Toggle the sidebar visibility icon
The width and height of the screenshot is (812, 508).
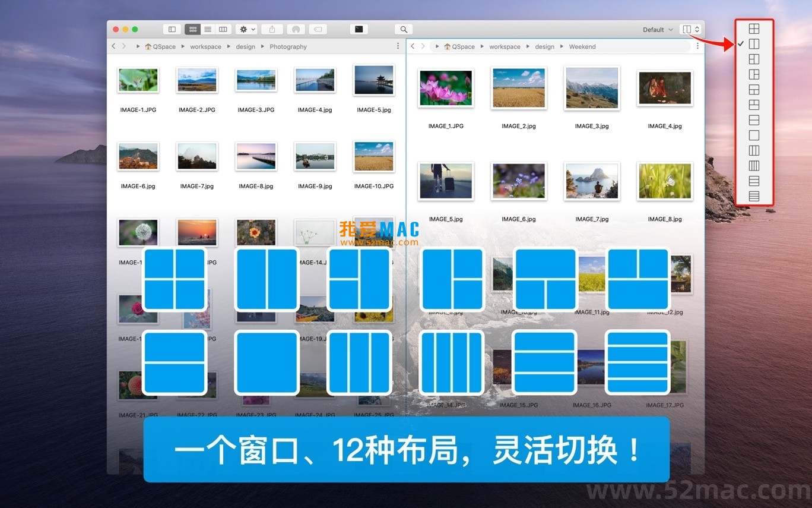172,29
